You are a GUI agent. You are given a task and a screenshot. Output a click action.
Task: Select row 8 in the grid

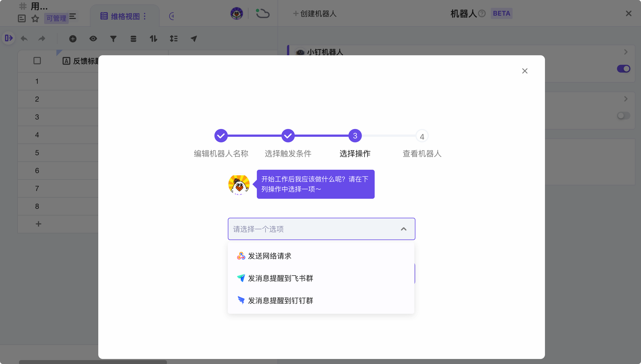click(37, 206)
